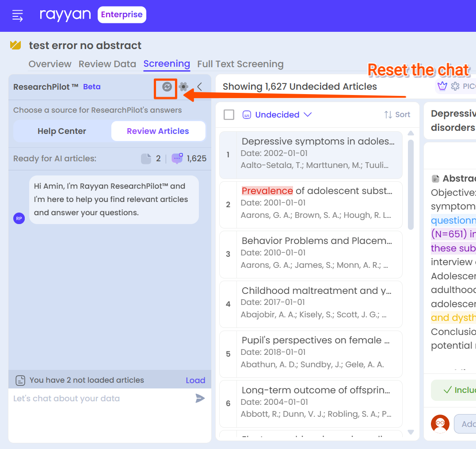Click the Rayyan logo
Screen dimensions: 476x449
(65, 15)
